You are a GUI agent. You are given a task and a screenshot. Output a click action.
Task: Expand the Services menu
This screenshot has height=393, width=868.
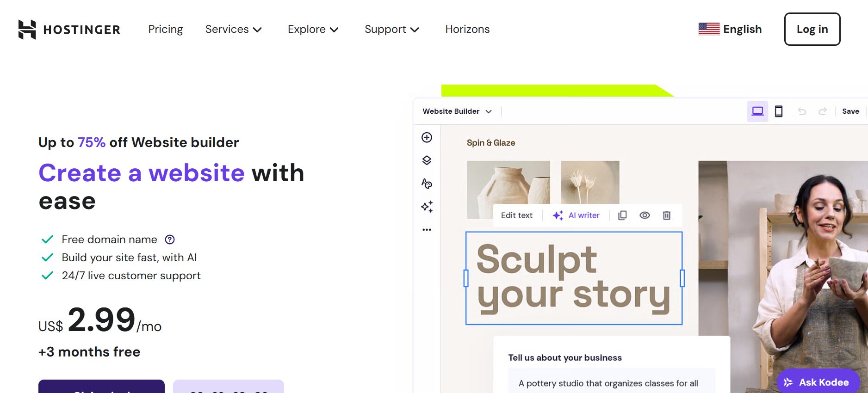[x=234, y=29]
